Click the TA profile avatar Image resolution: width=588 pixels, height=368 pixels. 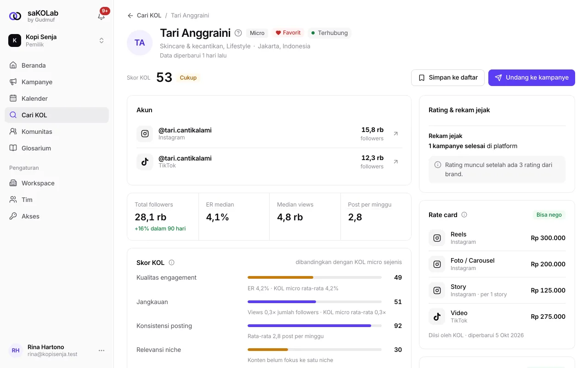coord(140,43)
